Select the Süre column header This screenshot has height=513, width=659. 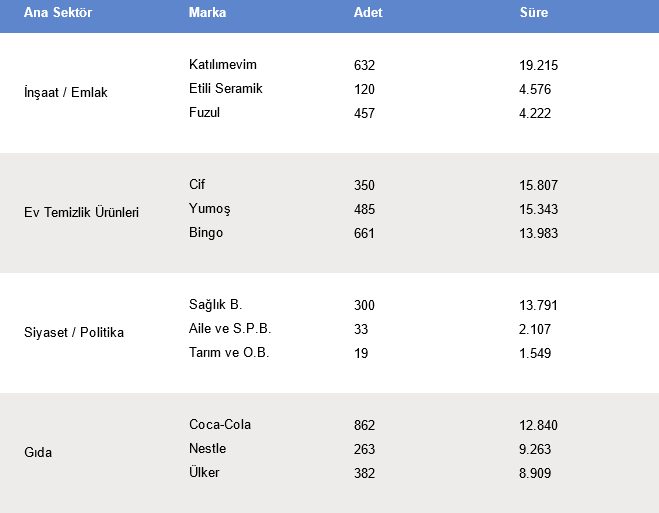pos(533,13)
